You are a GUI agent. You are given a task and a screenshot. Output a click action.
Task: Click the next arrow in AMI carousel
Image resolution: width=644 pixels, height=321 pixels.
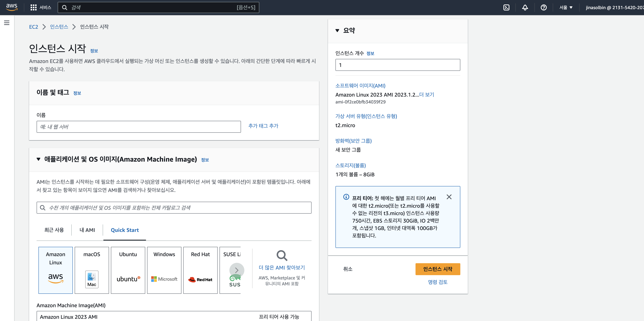click(237, 270)
